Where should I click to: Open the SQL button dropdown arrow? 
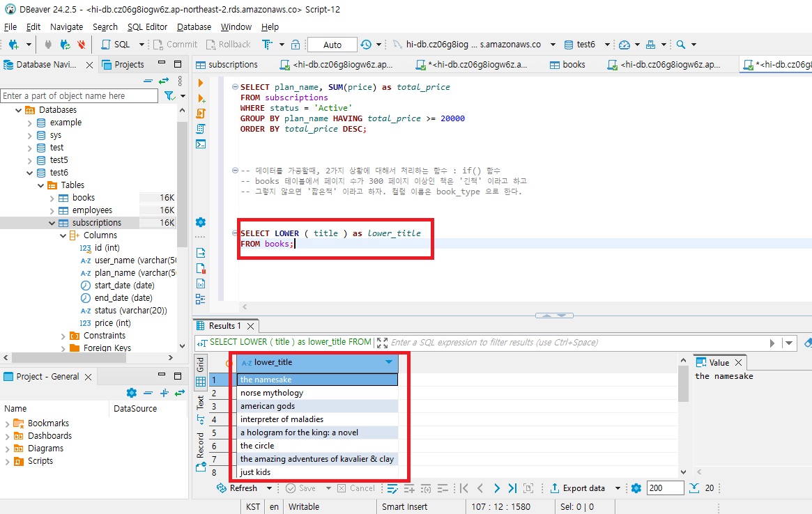click(x=141, y=45)
